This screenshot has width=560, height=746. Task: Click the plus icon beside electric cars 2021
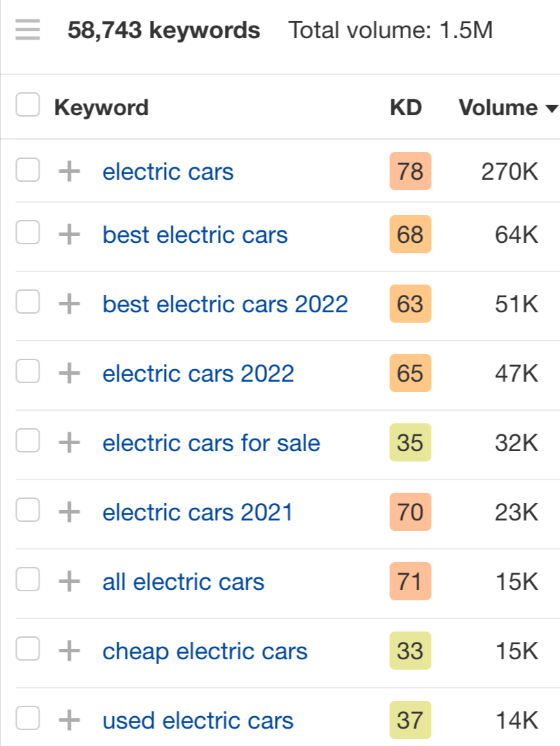tap(68, 512)
